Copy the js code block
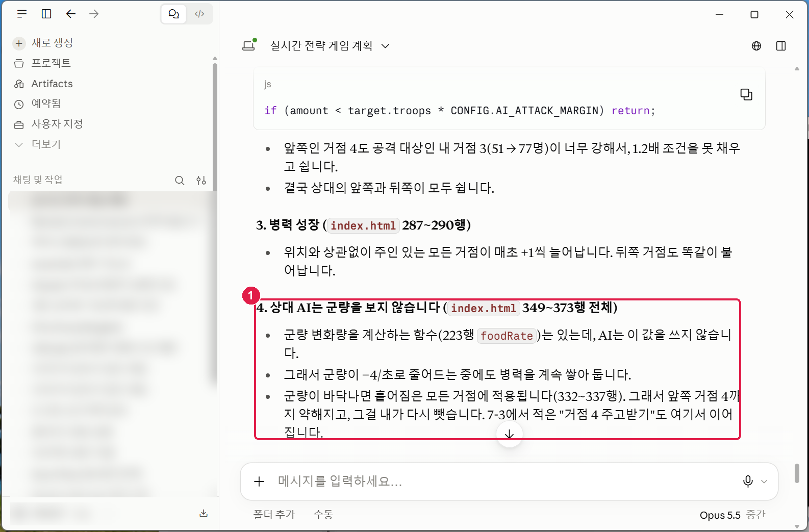The image size is (809, 532). click(746, 94)
